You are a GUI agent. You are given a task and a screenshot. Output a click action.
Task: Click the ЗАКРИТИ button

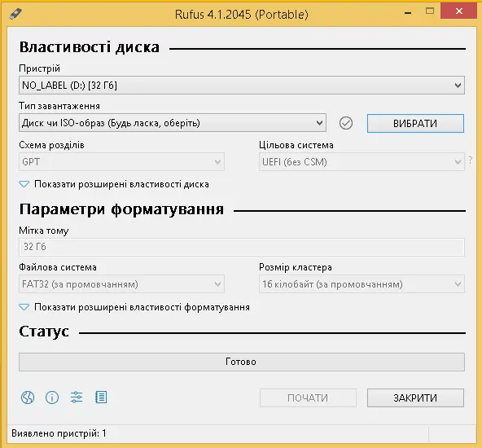(415, 397)
